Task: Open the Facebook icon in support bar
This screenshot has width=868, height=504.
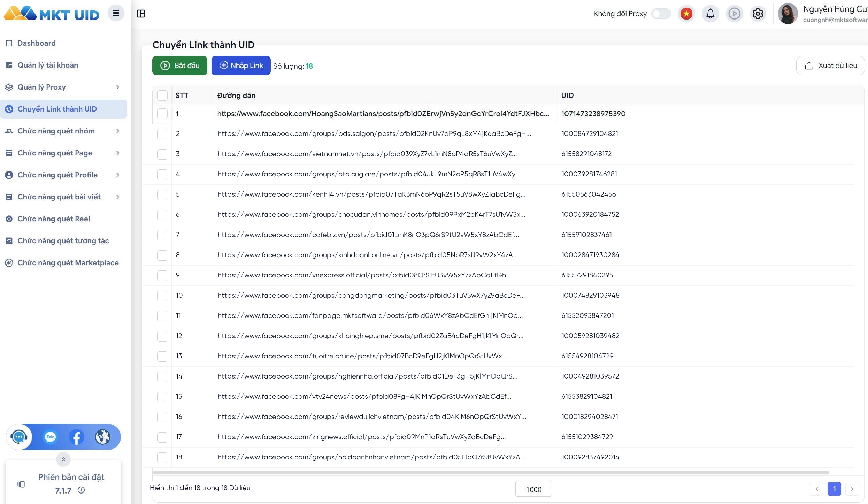Action: click(x=76, y=437)
